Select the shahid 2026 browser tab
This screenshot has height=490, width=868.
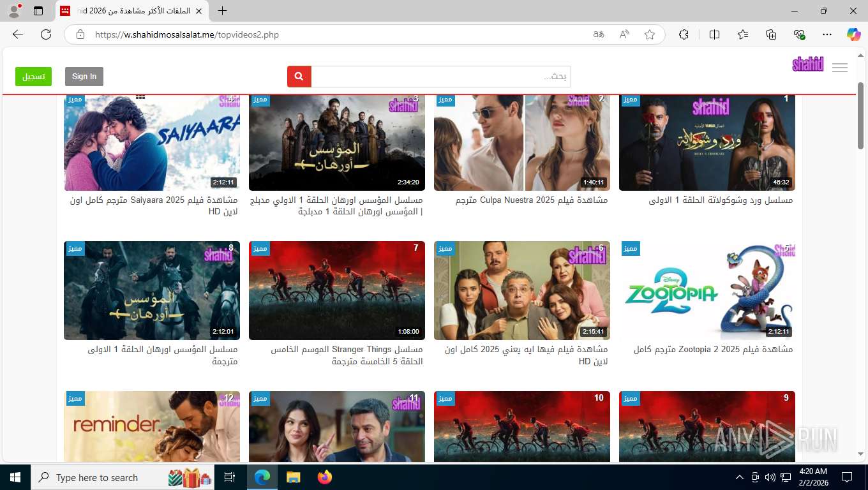133,11
